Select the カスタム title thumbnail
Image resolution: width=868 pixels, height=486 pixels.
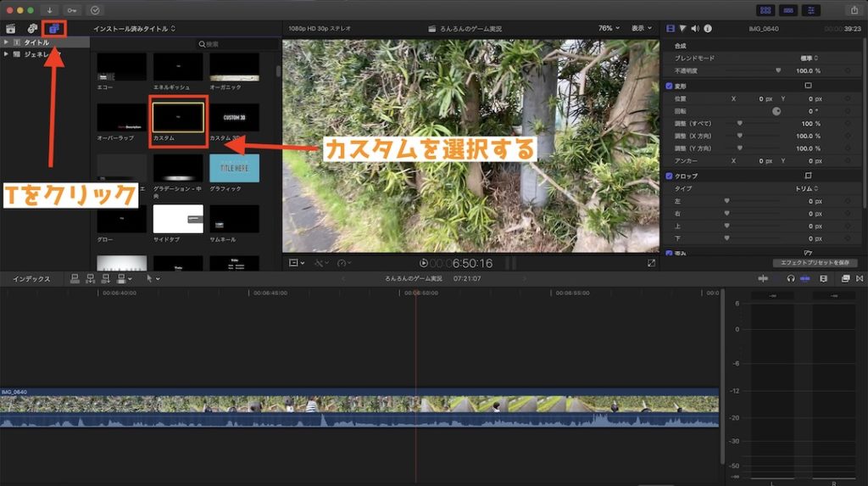tap(178, 118)
